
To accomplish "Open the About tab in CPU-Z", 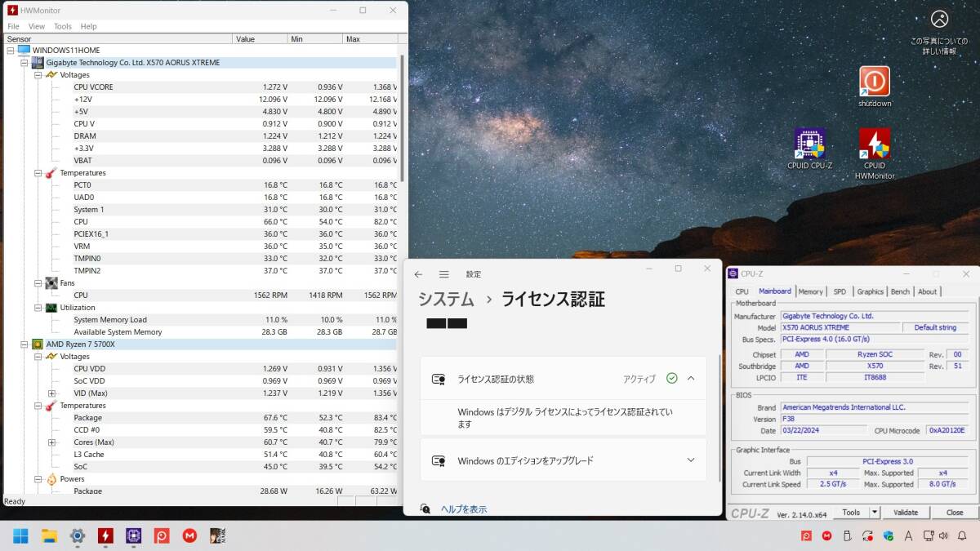I will [x=927, y=291].
